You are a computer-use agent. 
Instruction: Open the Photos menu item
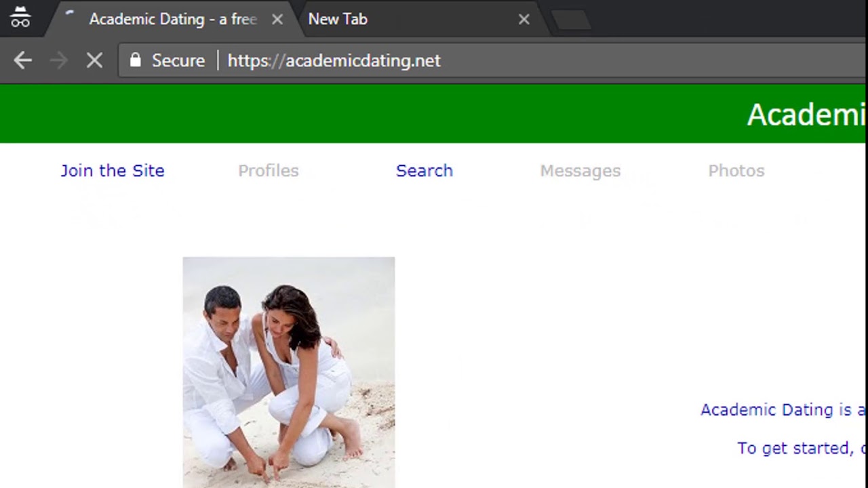(x=736, y=171)
